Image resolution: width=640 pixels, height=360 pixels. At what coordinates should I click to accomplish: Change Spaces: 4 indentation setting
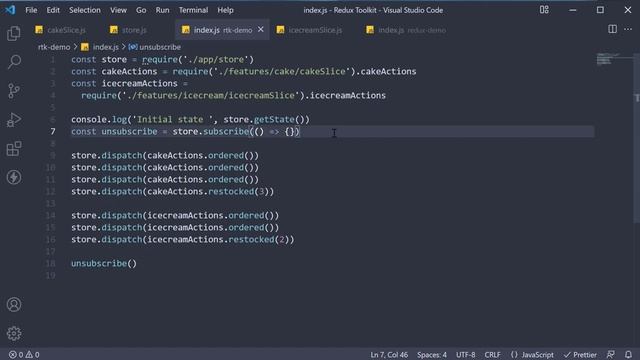(x=432, y=355)
